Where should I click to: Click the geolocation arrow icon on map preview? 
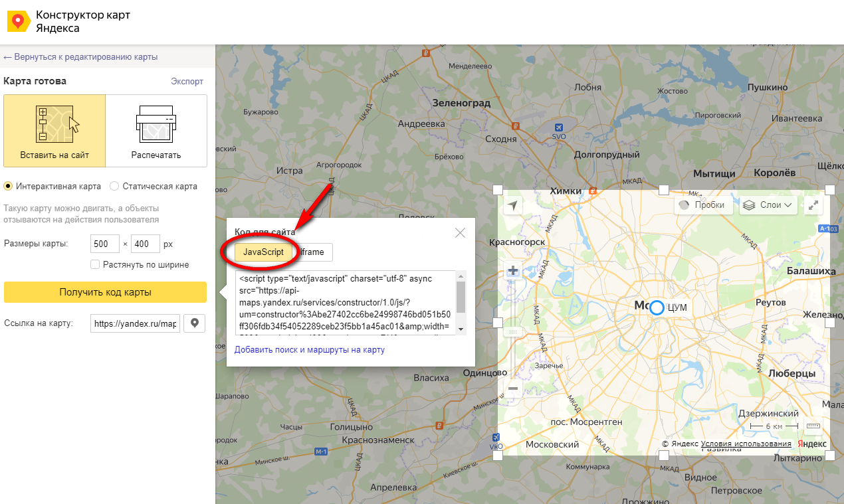pos(512,205)
